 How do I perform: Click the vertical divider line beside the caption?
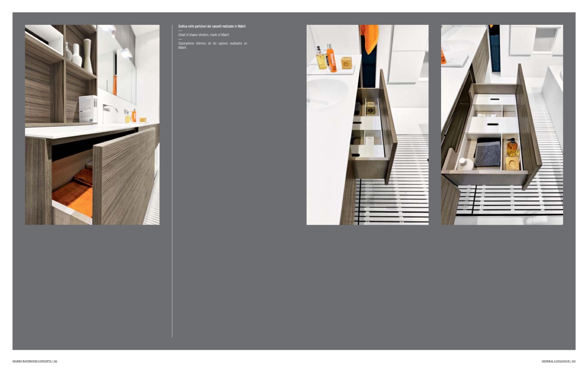coord(172,194)
